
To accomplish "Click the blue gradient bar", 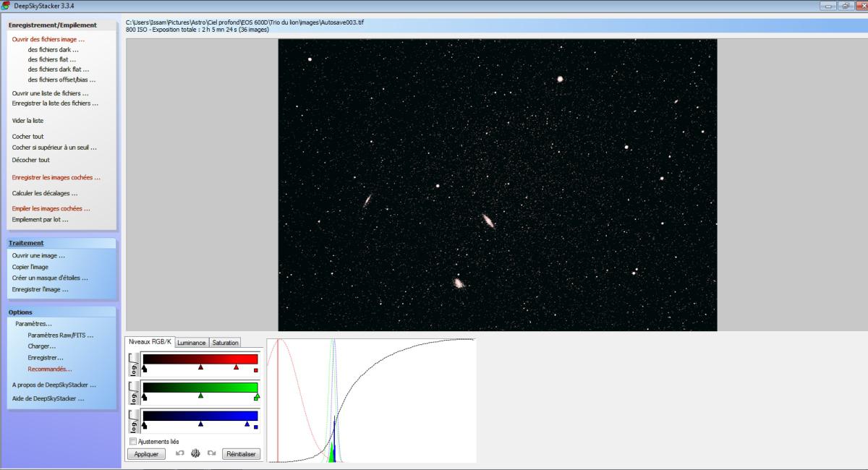I will [x=200, y=415].
